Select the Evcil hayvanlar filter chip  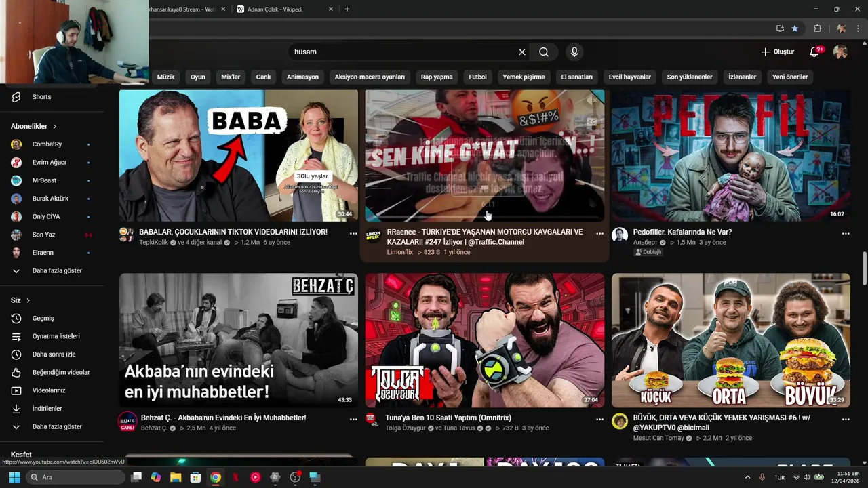tap(629, 77)
